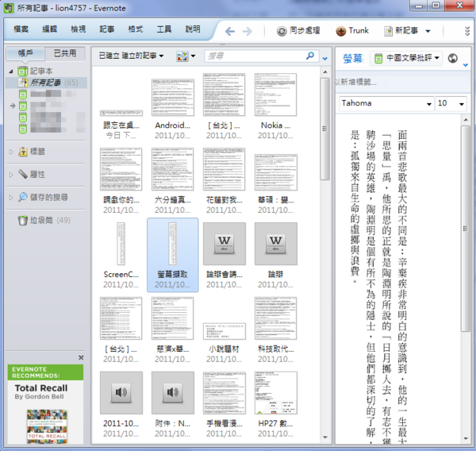Click the navigate back arrow
The width and height of the screenshot is (476, 451).
point(230,31)
